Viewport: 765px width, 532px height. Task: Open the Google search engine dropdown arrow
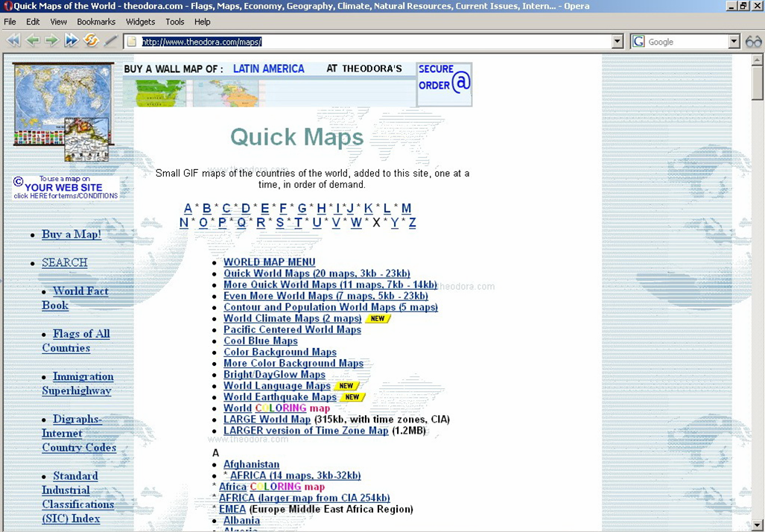(x=734, y=42)
